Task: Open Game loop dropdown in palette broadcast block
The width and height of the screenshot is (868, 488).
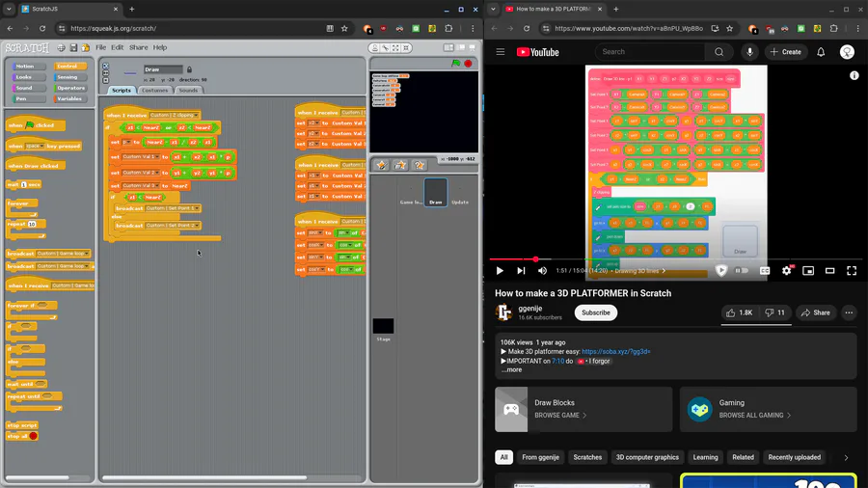Action: pos(63,254)
